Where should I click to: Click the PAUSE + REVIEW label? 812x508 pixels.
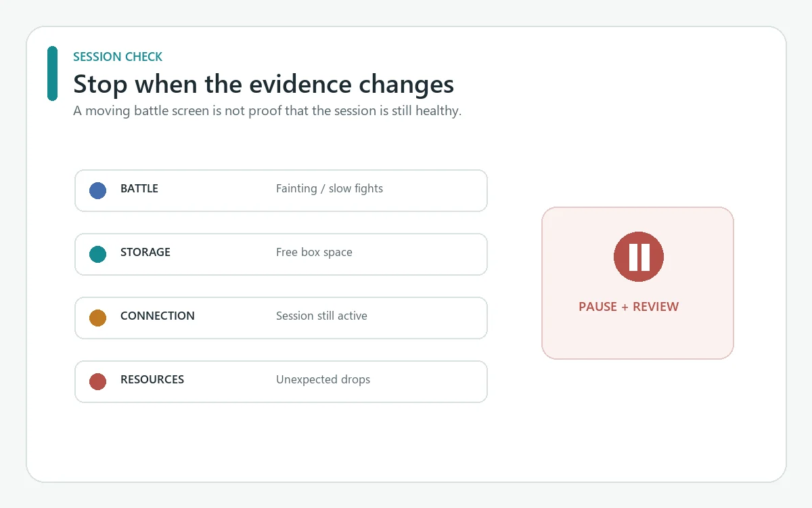pyautogui.click(x=629, y=307)
